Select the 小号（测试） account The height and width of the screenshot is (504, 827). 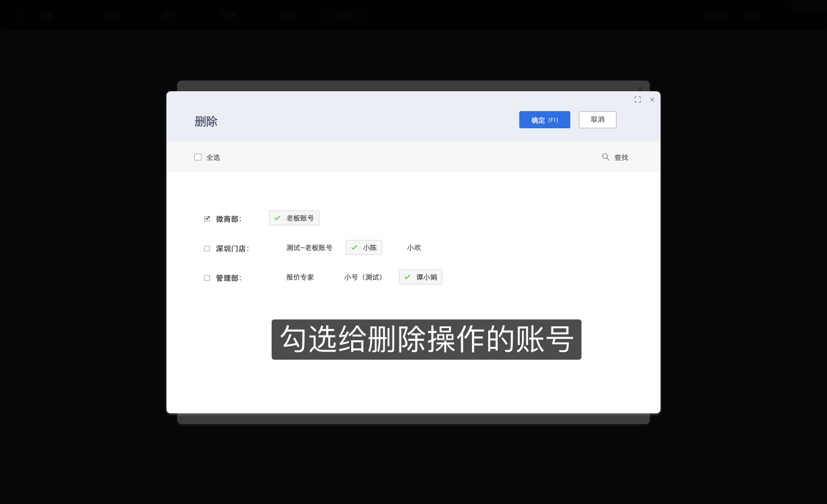click(364, 277)
